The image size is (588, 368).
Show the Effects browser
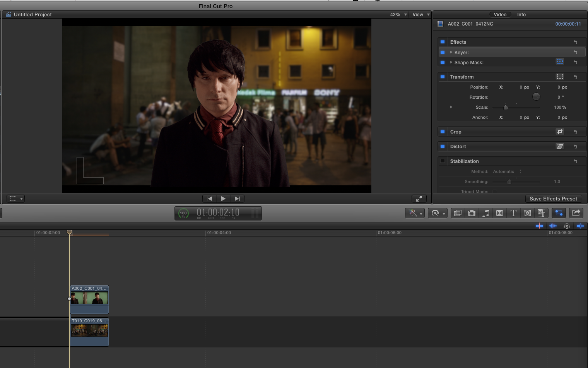[x=458, y=213]
